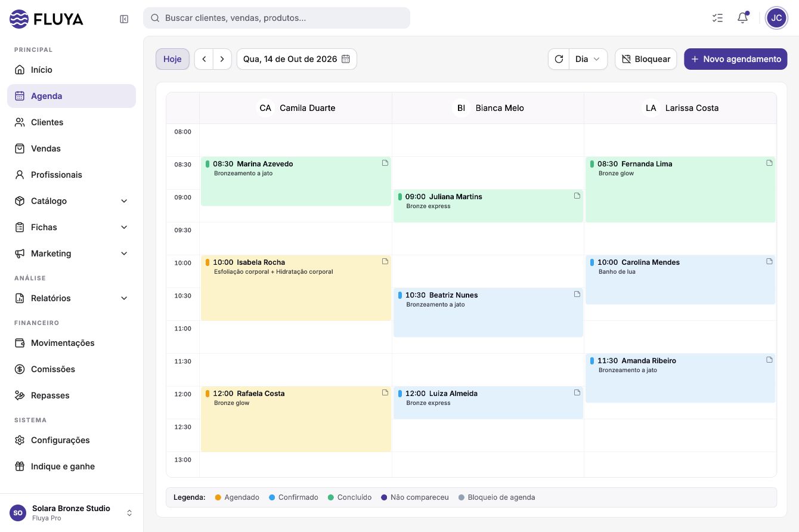
Task: Open note icon on Isabela Rocha appointment
Action: 385,261
